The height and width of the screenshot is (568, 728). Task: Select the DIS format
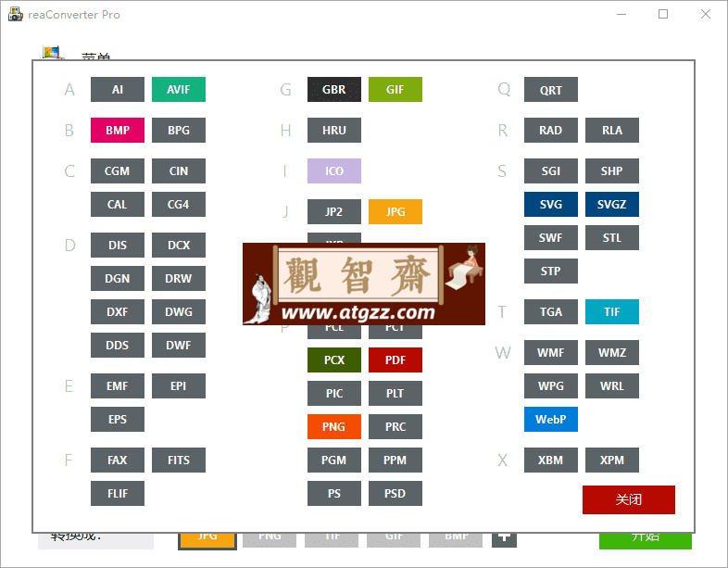coord(118,246)
